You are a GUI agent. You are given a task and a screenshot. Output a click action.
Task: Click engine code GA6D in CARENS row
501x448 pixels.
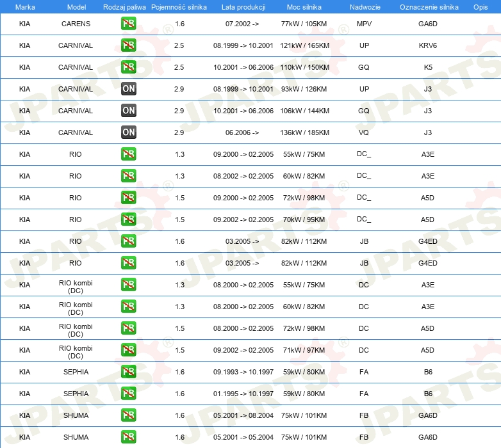click(x=428, y=24)
